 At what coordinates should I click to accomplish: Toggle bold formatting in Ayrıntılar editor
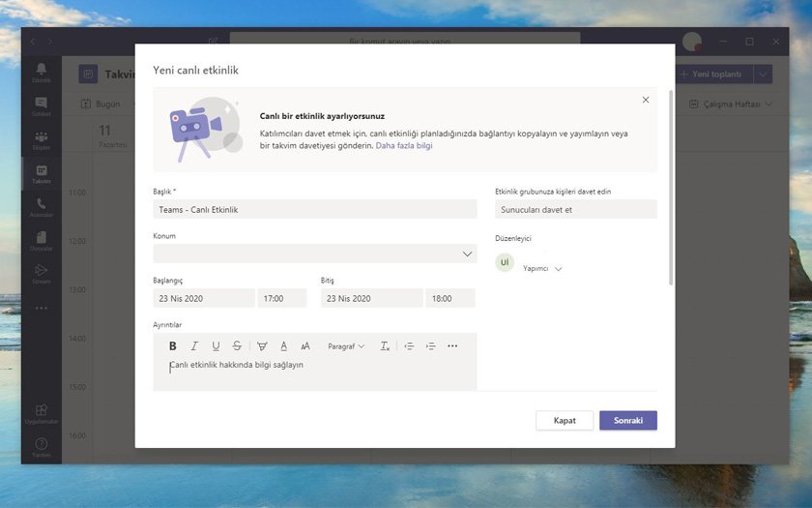[173, 346]
